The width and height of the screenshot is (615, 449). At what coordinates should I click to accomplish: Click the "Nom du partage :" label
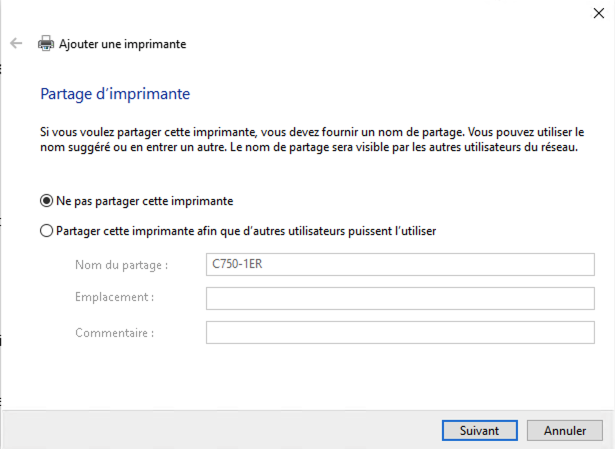(121, 265)
